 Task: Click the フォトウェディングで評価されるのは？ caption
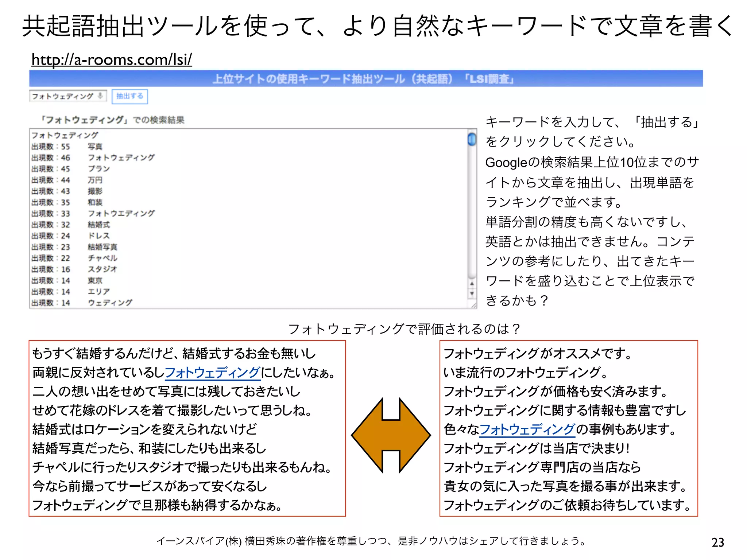click(405, 329)
